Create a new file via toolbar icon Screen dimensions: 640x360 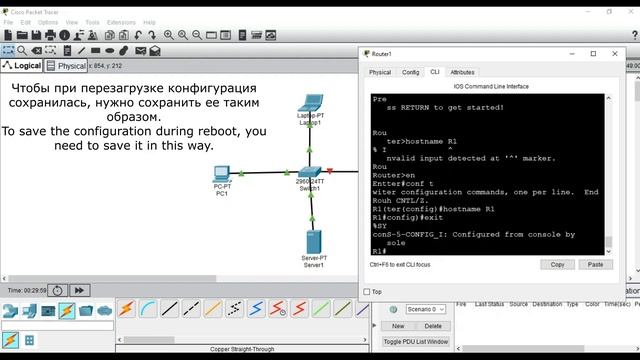click(x=8, y=36)
